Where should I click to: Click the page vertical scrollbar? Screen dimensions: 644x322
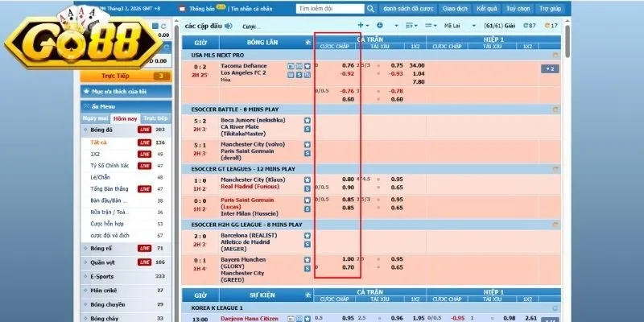click(x=568, y=41)
